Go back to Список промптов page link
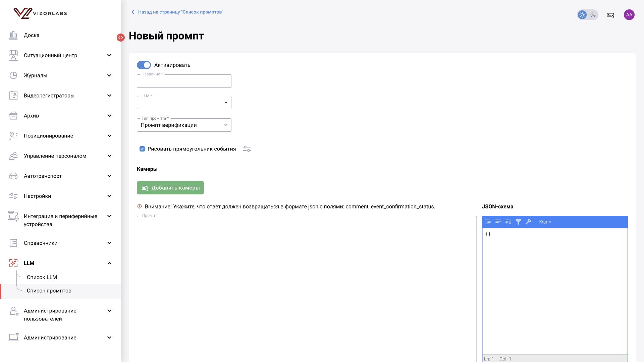Screen dimensions: 644x362 coord(177,12)
